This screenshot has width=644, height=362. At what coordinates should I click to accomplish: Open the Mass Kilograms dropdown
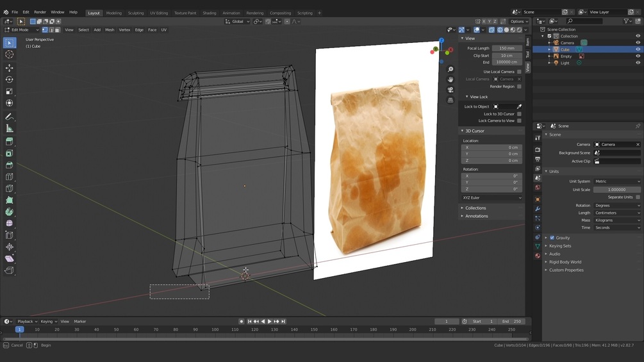click(x=617, y=220)
